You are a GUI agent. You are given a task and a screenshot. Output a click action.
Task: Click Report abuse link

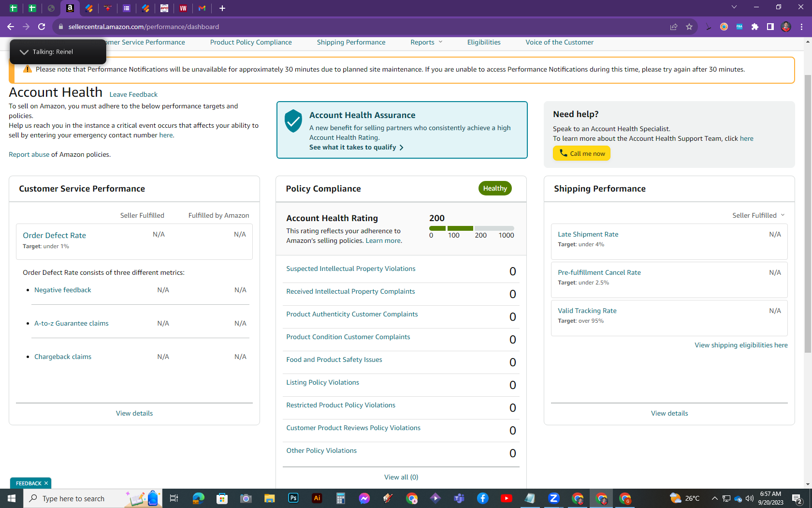coord(29,154)
